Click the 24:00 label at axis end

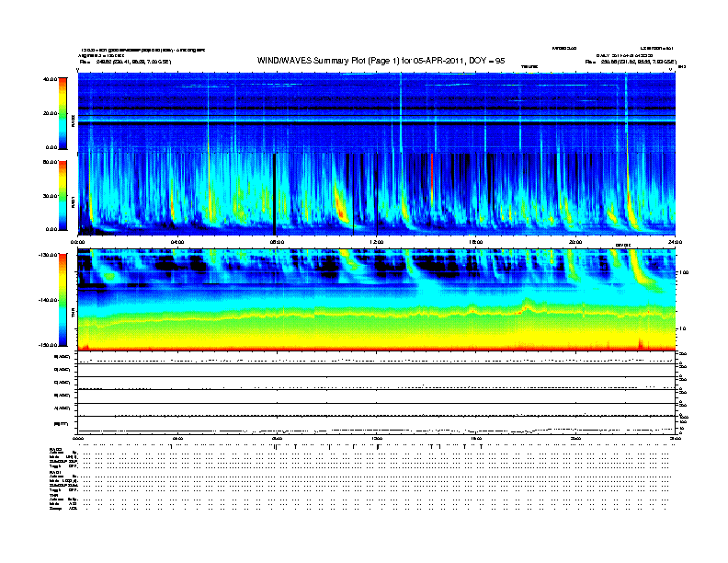675,242
